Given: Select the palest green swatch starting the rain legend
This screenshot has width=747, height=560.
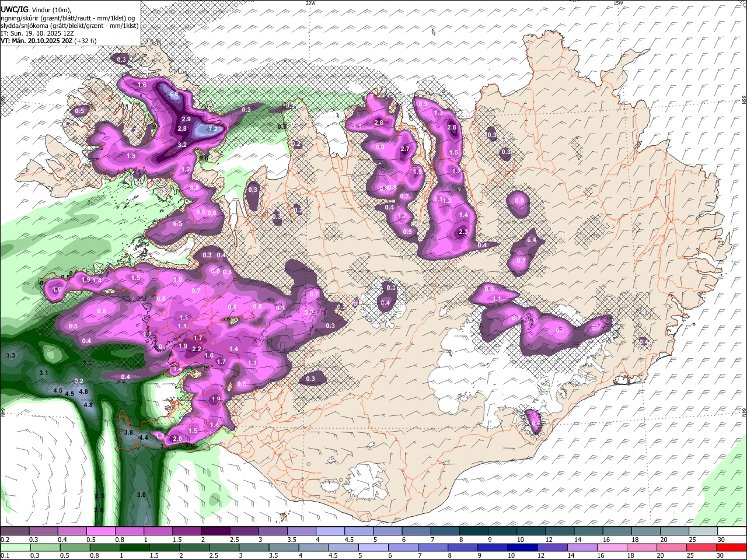Looking at the screenshot, I should [15, 547].
